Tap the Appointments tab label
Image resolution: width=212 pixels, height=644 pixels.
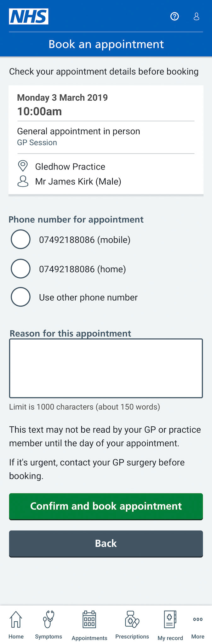click(89, 638)
